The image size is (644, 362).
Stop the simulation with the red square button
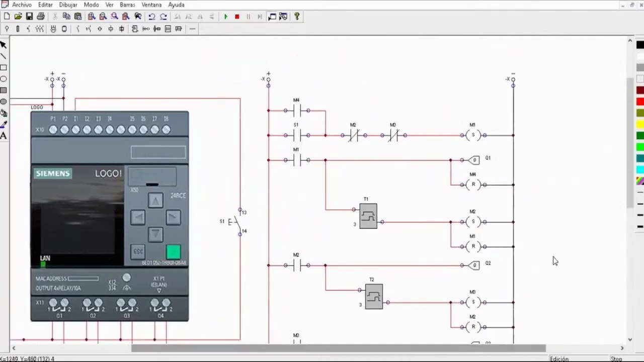coord(237,17)
